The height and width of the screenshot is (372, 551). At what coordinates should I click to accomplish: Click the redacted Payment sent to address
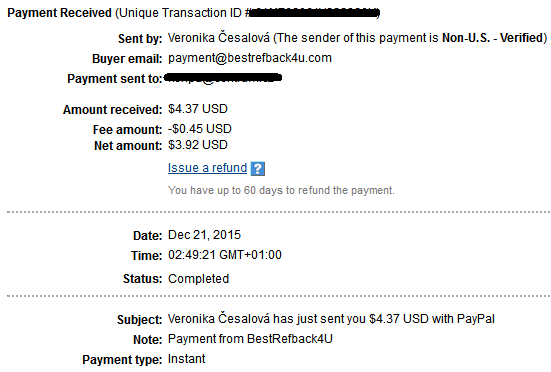pos(223,77)
